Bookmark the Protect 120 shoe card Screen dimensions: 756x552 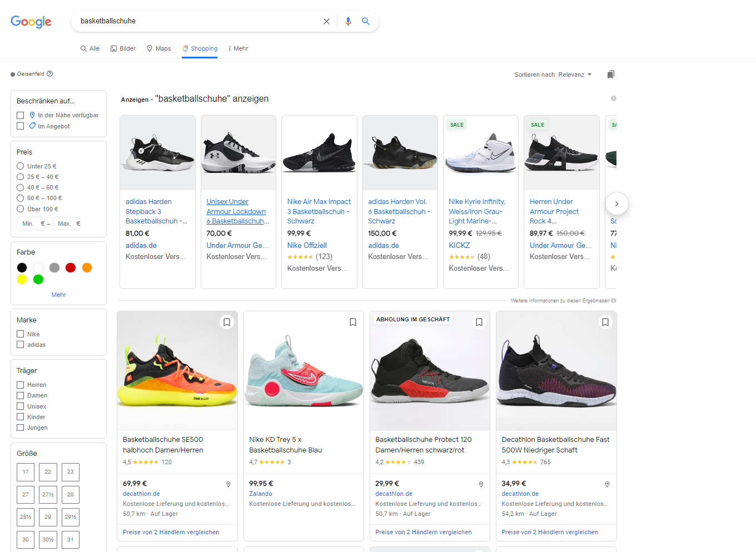click(479, 322)
